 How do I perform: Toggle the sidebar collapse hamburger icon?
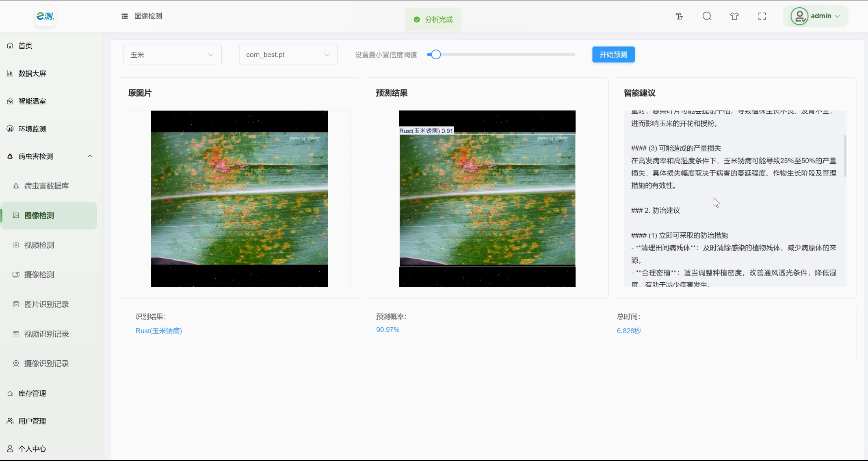[x=125, y=16]
